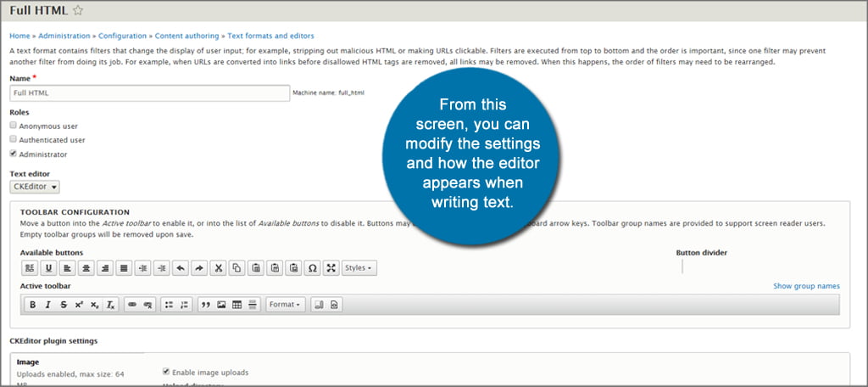This screenshot has height=387, width=868.
Task: Select the Justify button
Action: click(124, 268)
